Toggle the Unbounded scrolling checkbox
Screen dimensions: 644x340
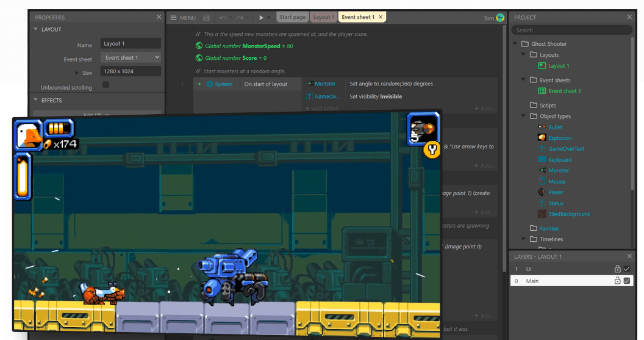[106, 85]
